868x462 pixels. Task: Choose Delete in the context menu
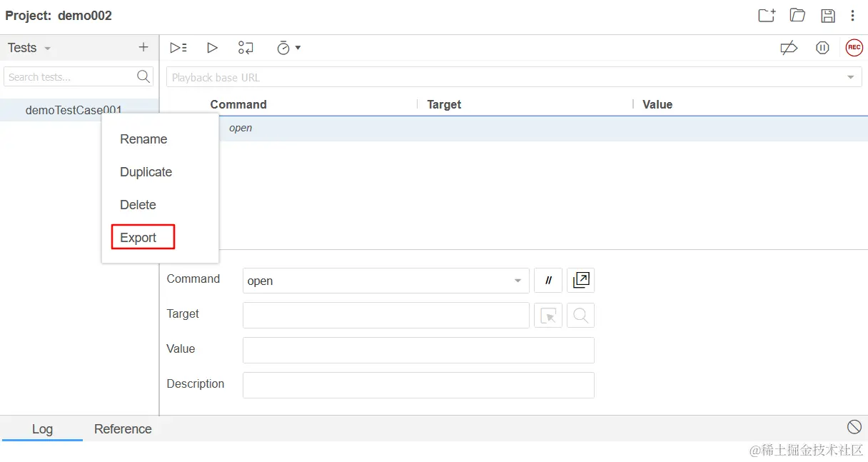point(138,205)
